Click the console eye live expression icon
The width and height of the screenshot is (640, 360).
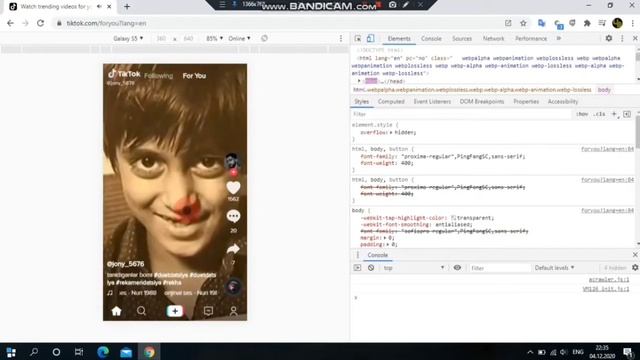pos(457,268)
